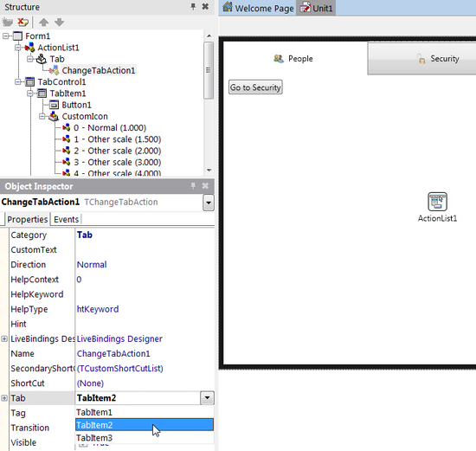Viewport: 476px width, 451px height.
Task: Click the Tab category icon in the tree
Action: point(42,59)
